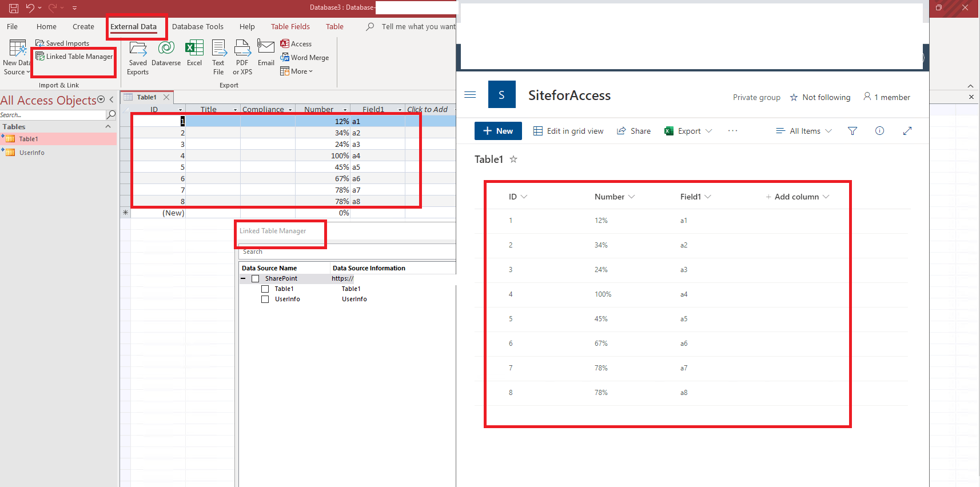Check the Table1 checkbox in Linked Table Manager
The width and height of the screenshot is (980, 487).
(x=265, y=289)
